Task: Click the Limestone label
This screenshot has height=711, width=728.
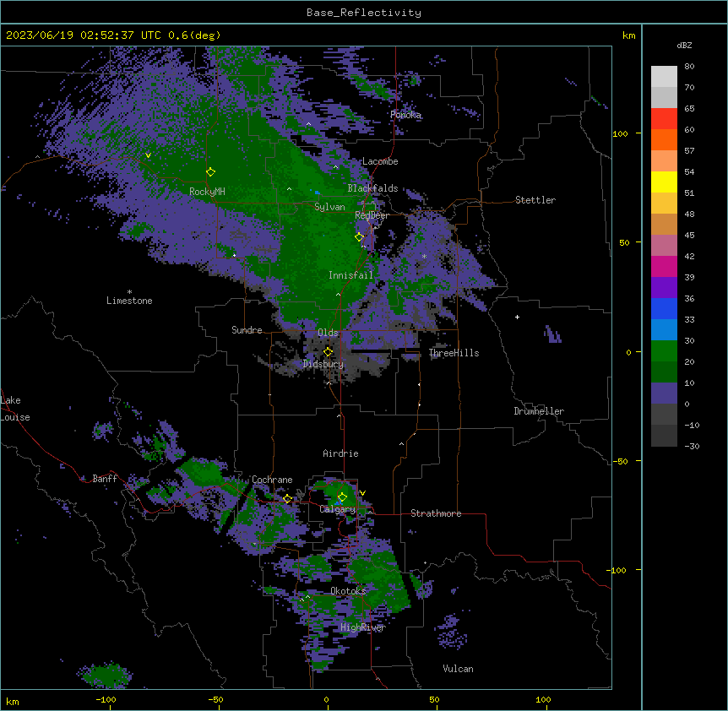Action: [x=129, y=301]
